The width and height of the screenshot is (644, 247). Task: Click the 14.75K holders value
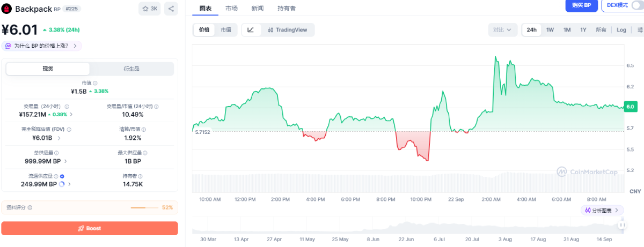pos(133,184)
